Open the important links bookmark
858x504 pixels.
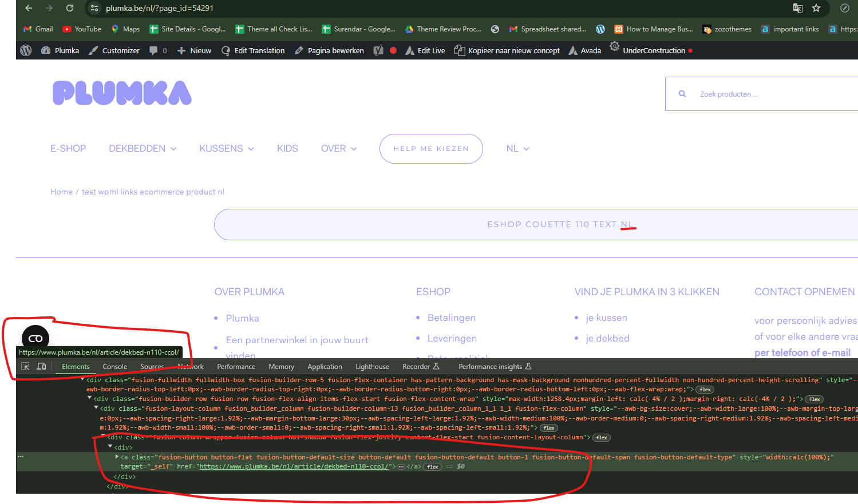[790, 29]
